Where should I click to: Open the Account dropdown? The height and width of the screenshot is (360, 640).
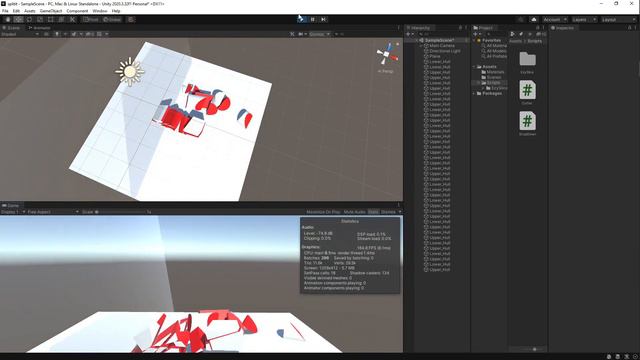click(555, 19)
